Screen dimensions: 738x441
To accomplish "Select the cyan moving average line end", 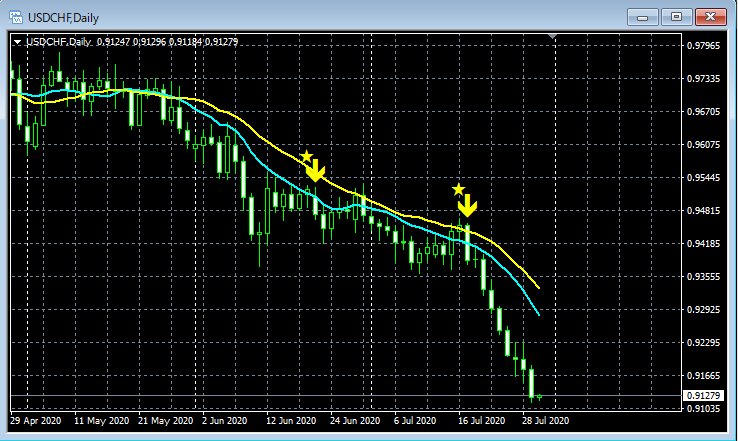I will (538, 314).
